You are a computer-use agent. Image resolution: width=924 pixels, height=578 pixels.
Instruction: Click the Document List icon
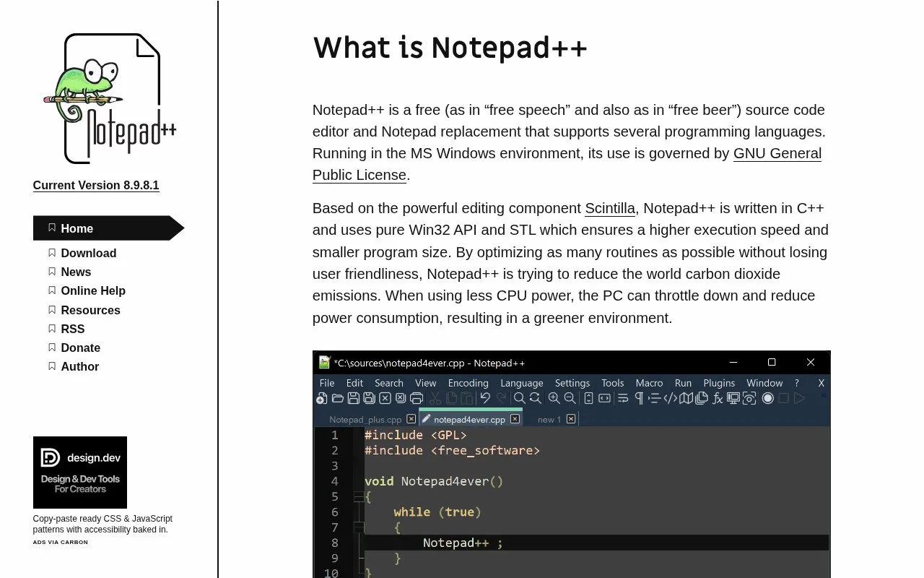click(x=702, y=398)
